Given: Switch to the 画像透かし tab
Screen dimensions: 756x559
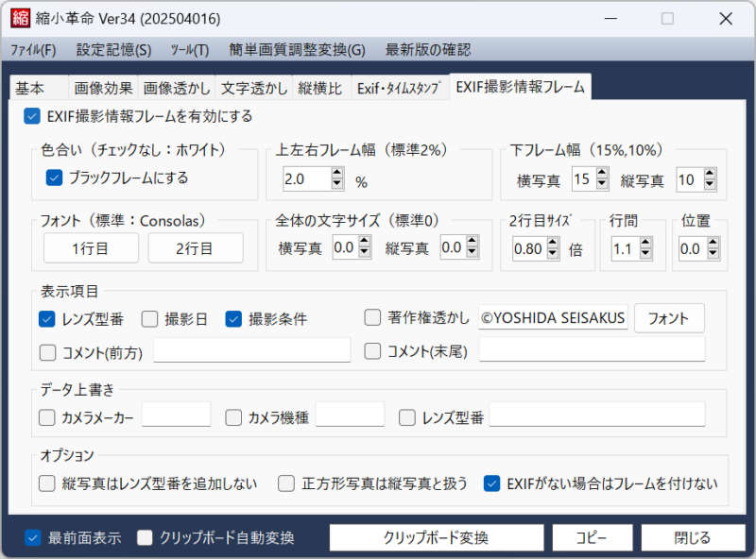Looking at the screenshot, I should tap(177, 88).
